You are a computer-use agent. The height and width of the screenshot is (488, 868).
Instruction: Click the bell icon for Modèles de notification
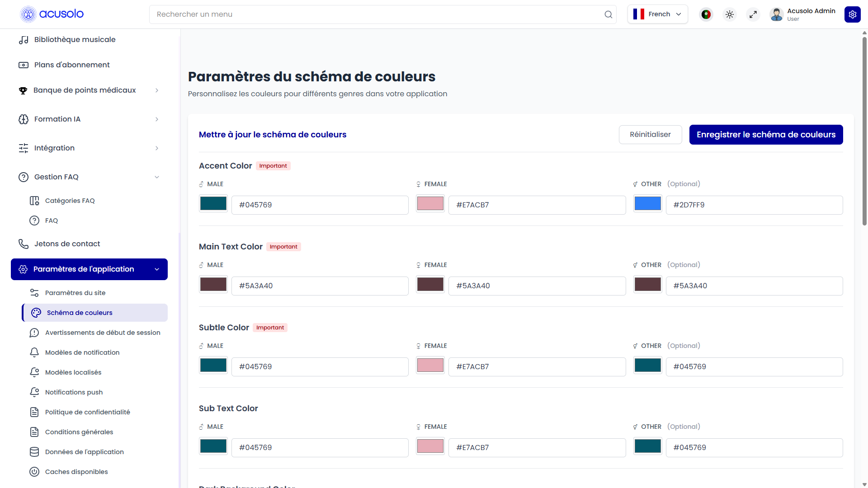click(x=34, y=352)
